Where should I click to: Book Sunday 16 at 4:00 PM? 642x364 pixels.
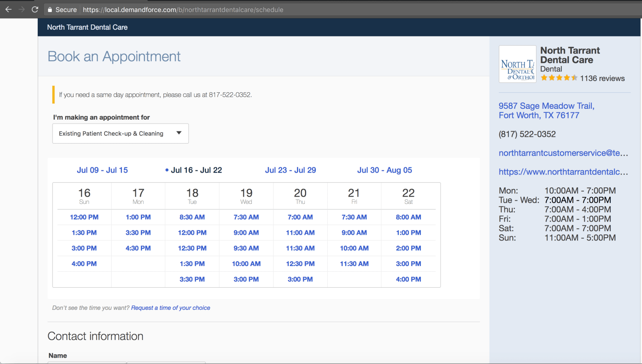click(x=84, y=264)
